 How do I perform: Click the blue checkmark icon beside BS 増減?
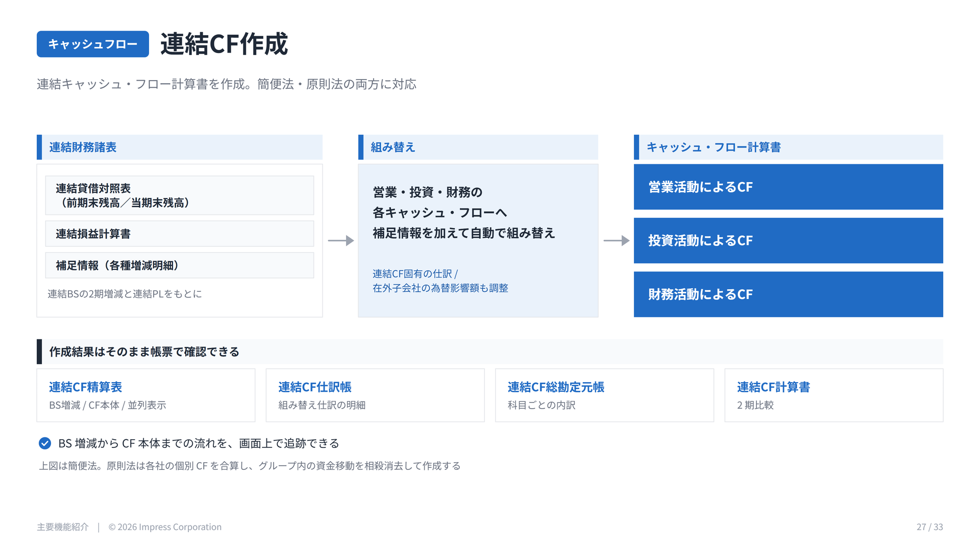click(45, 443)
